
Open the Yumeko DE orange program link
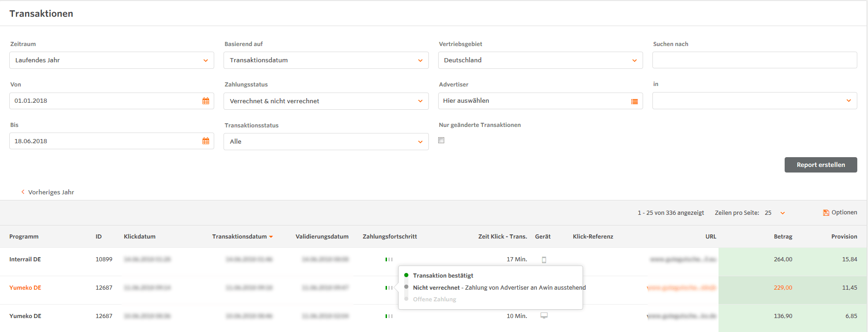coord(25,288)
